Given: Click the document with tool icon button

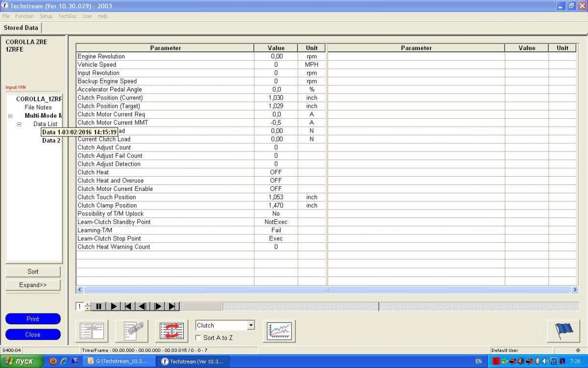Looking at the screenshot, I should tap(132, 331).
